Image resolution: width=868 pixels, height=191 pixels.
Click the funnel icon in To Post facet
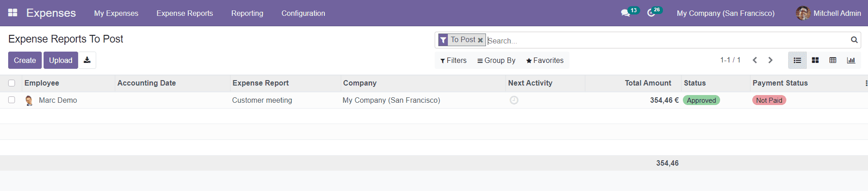coord(443,40)
